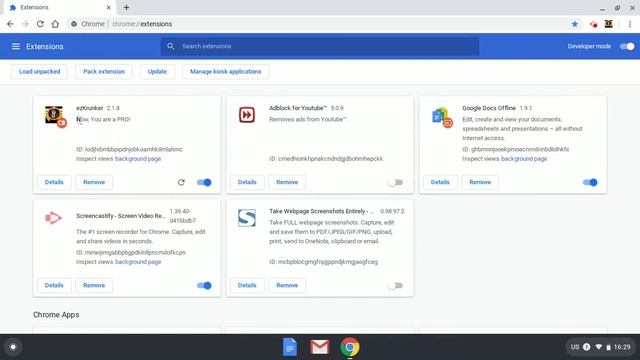Disable the Screencastify extension
Screen dimensions: 640x360
click(x=204, y=286)
